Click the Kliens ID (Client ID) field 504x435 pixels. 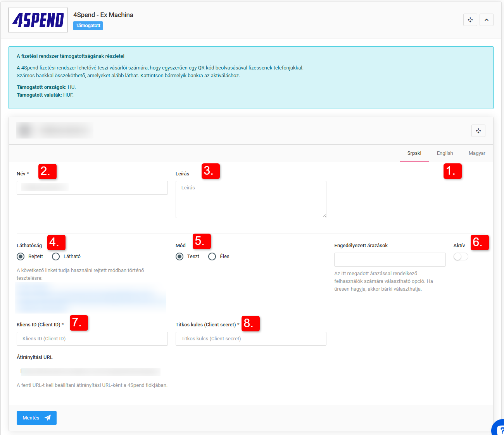(x=92, y=339)
